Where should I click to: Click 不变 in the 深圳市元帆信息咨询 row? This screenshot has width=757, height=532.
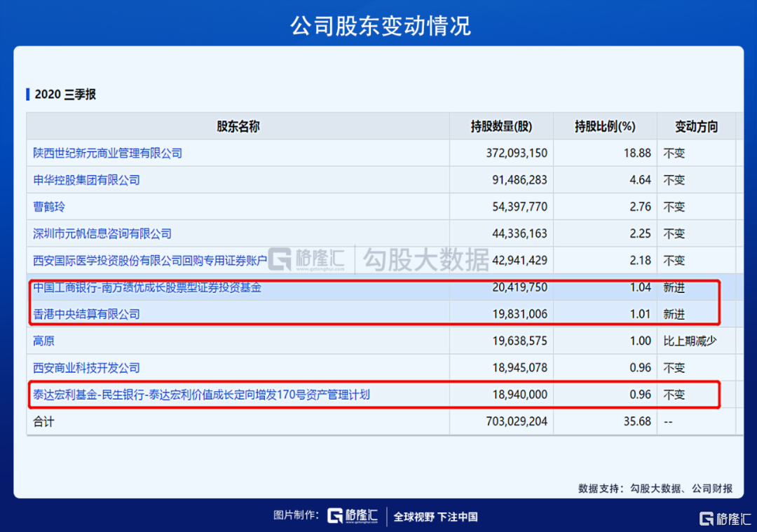click(x=674, y=234)
